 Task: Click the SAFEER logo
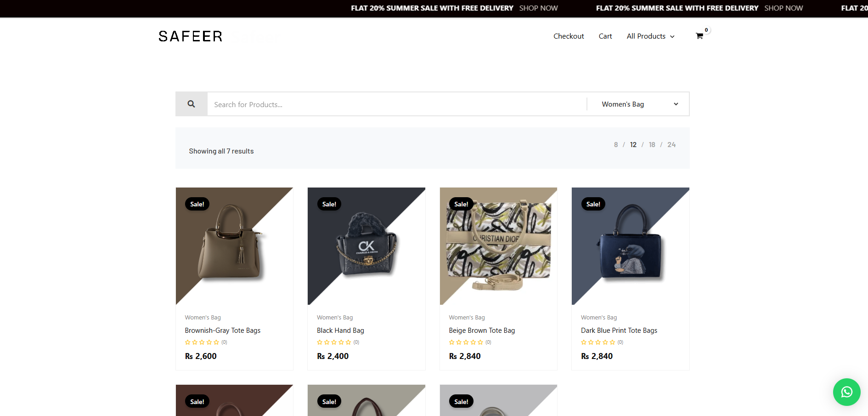pyautogui.click(x=191, y=36)
